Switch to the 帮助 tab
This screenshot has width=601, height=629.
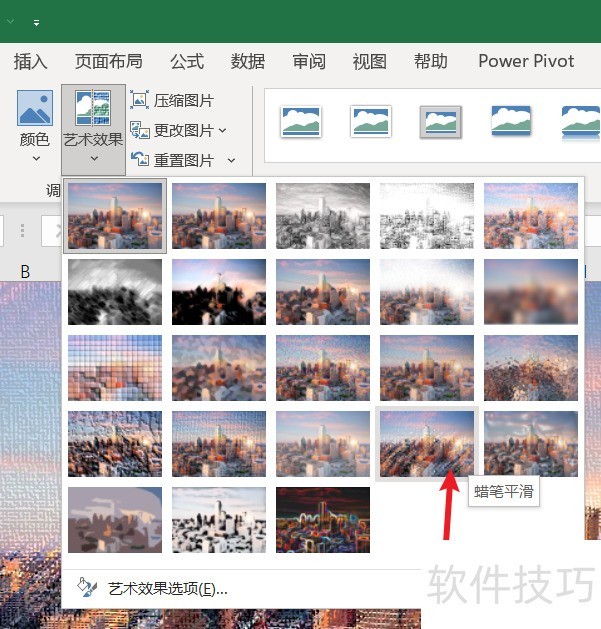point(430,61)
